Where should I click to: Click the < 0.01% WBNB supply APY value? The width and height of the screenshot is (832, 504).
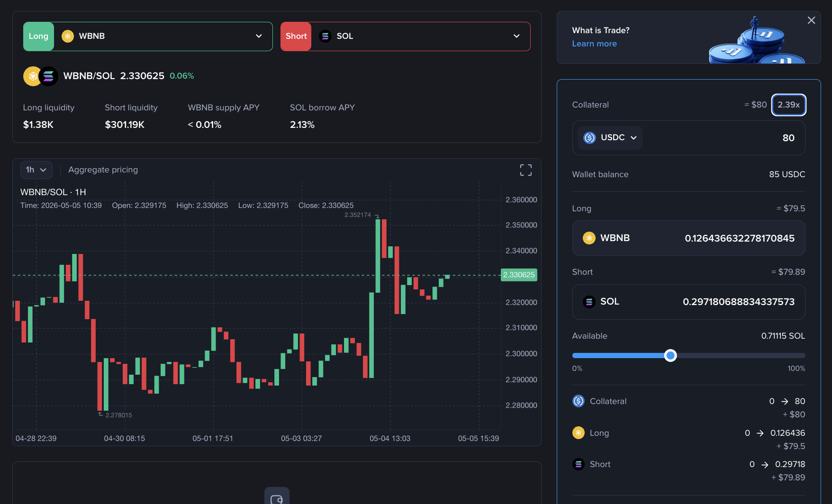pyautogui.click(x=205, y=125)
